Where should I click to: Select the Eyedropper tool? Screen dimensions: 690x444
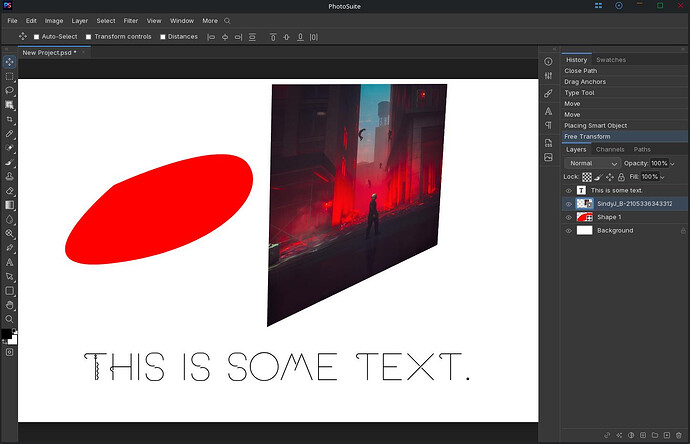[9, 133]
